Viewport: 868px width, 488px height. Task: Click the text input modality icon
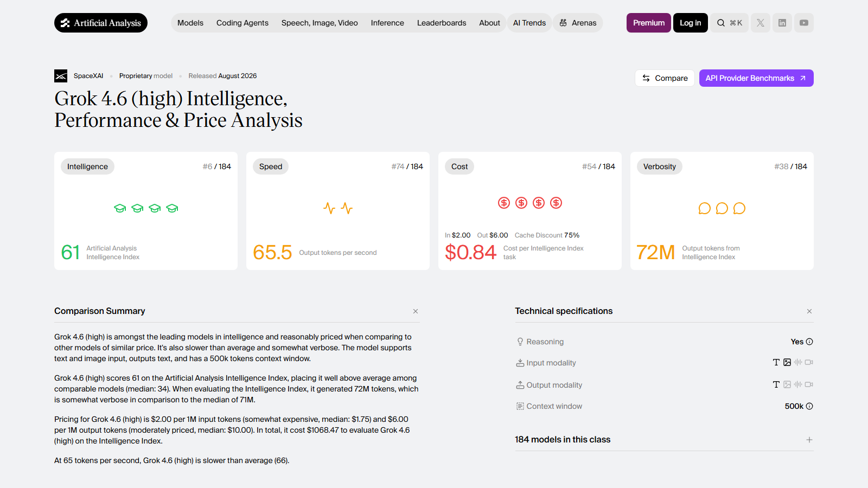(x=776, y=362)
